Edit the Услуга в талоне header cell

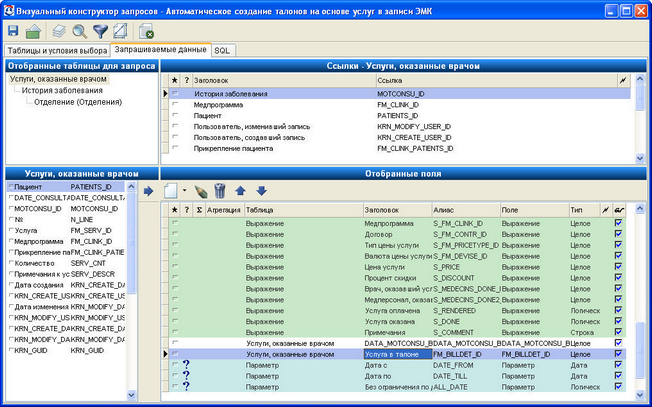[x=398, y=354]
